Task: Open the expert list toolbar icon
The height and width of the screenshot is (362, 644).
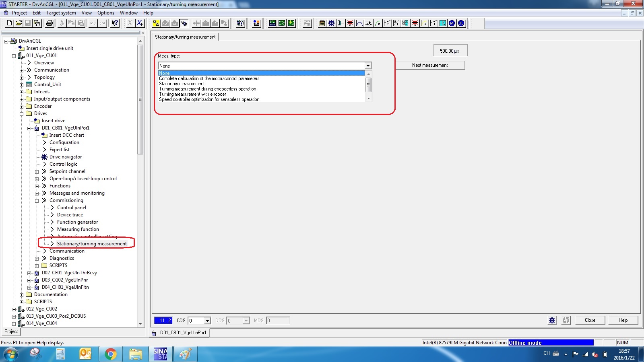Action: [x=322, y=23]
